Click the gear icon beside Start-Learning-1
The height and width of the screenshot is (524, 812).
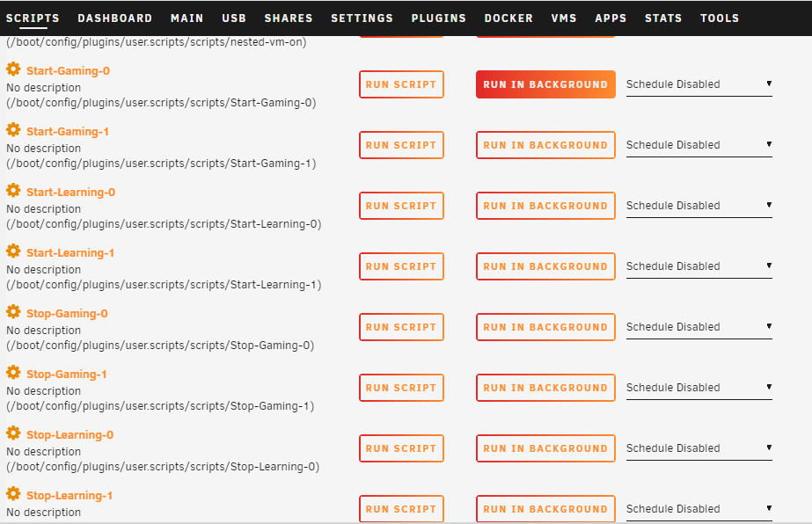[x=13, y=251]
